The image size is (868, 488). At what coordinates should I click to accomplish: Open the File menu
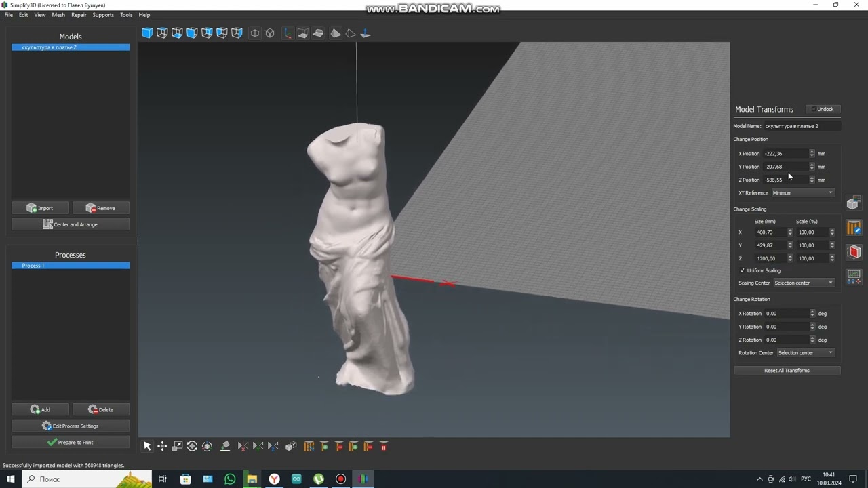[9, 15]
